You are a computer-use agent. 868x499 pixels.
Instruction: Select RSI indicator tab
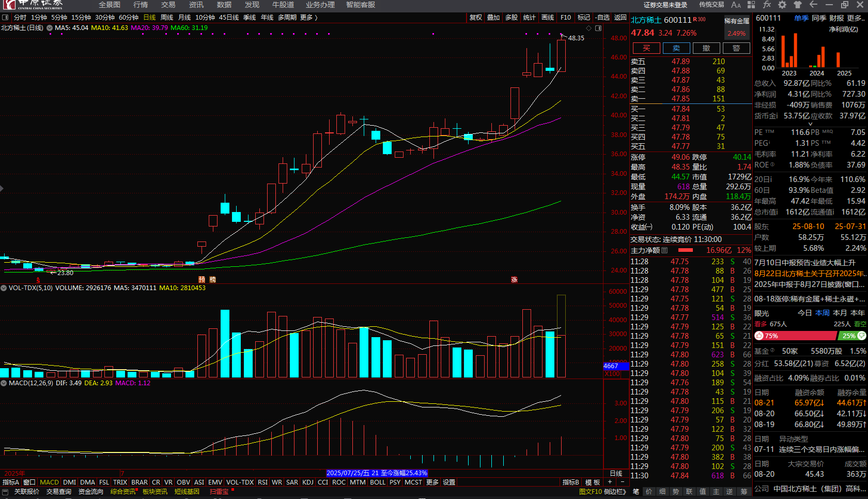(262, 482)
